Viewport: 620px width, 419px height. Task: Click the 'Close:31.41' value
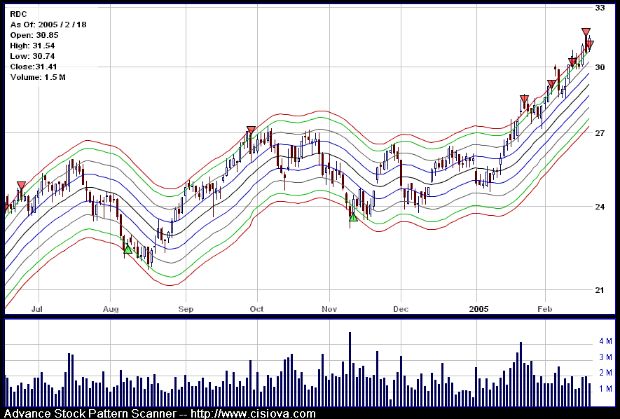click(34, 67)
